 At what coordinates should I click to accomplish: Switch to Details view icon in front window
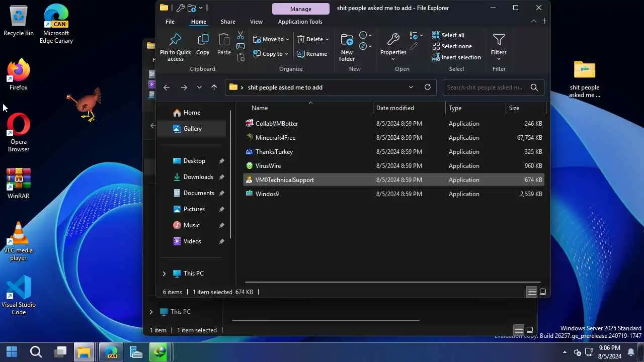pyautogui.click(x=532, y=292)
